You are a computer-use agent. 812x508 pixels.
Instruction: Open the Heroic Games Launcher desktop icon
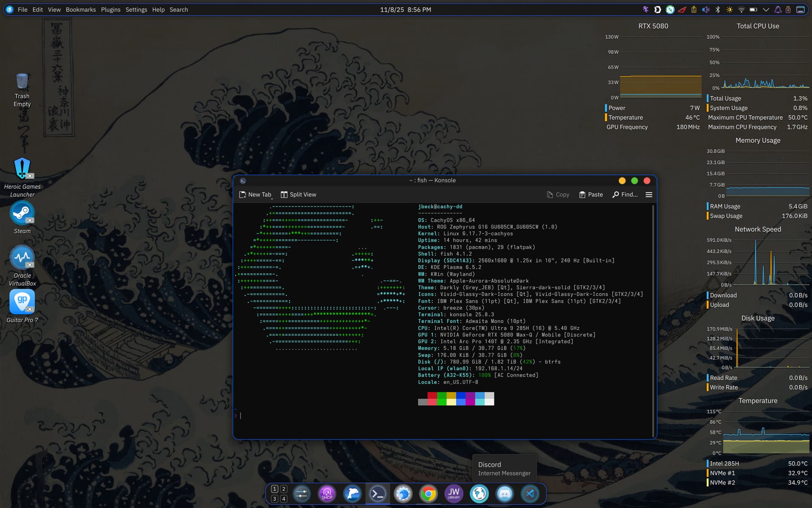coord(22,169)
